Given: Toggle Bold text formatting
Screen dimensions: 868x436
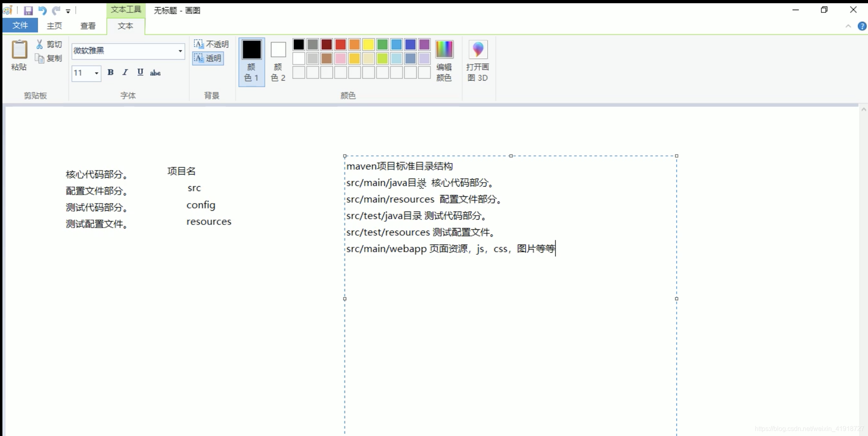Looking at the screenshot, I should [110, 73].
